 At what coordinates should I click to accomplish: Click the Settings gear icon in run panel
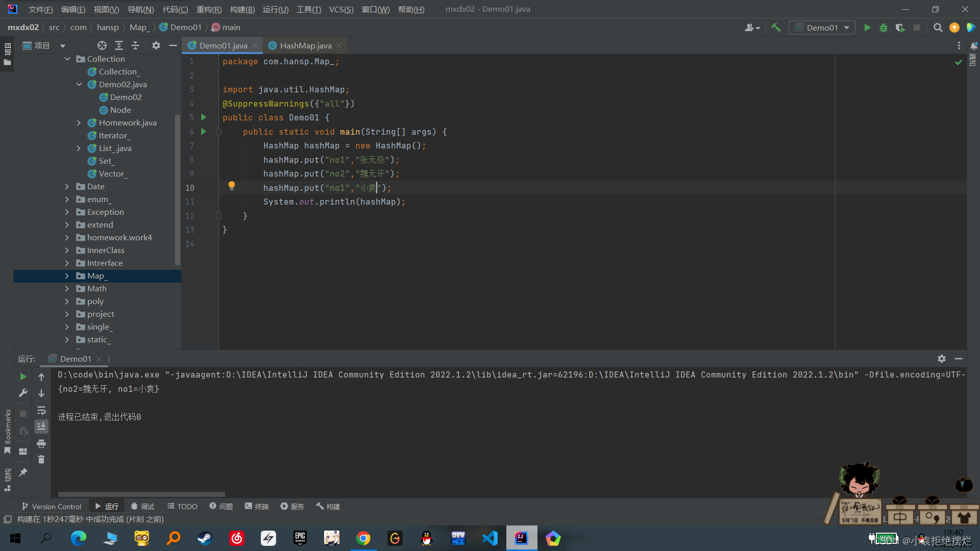click(942, 358)
